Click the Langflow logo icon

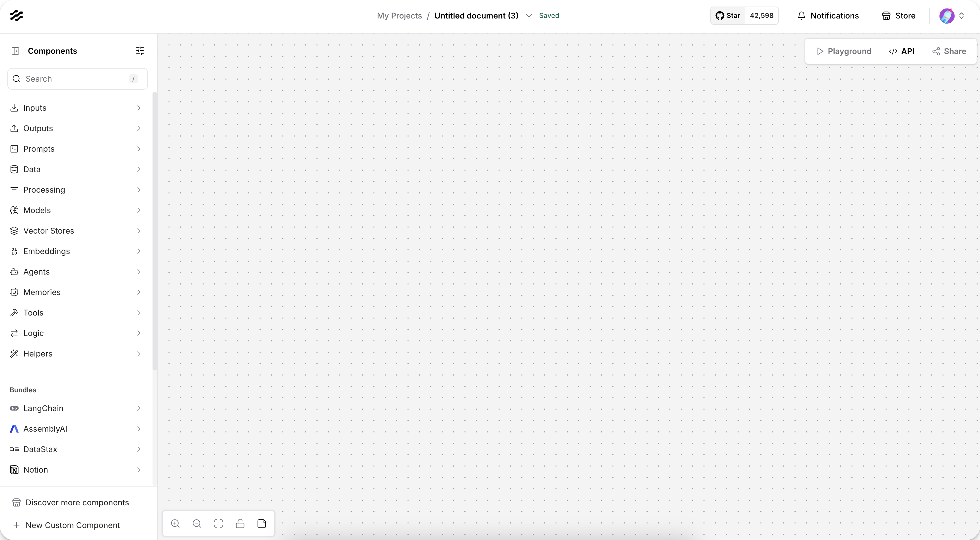[16, 16]
